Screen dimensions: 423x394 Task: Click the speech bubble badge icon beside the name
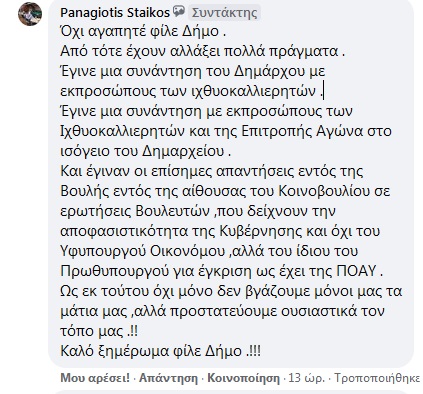coord(179,12)
